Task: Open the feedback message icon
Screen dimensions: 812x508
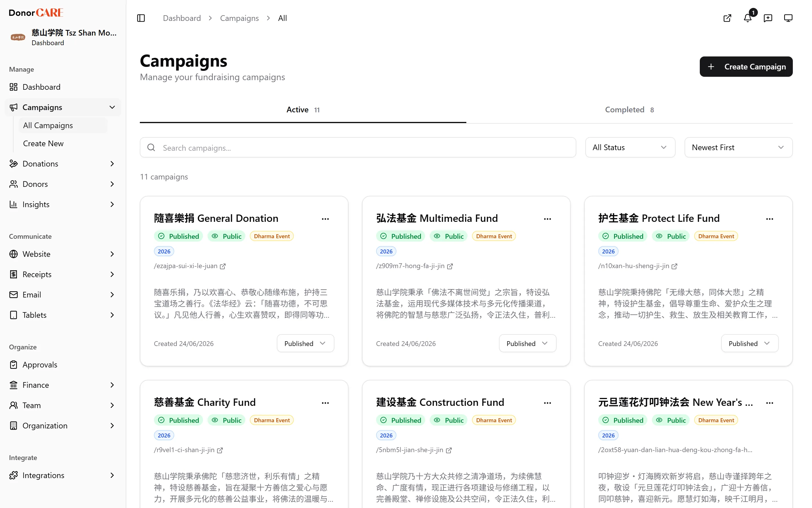Action: [768, 18]
